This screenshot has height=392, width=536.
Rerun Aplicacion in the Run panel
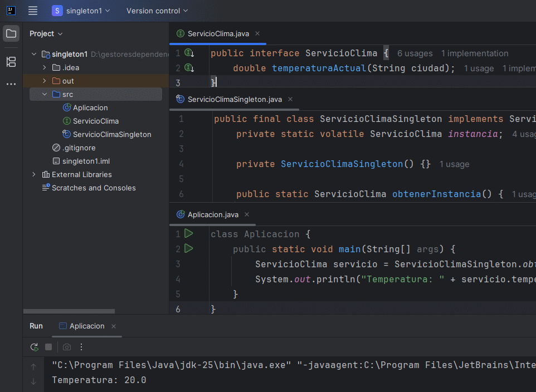35,347
